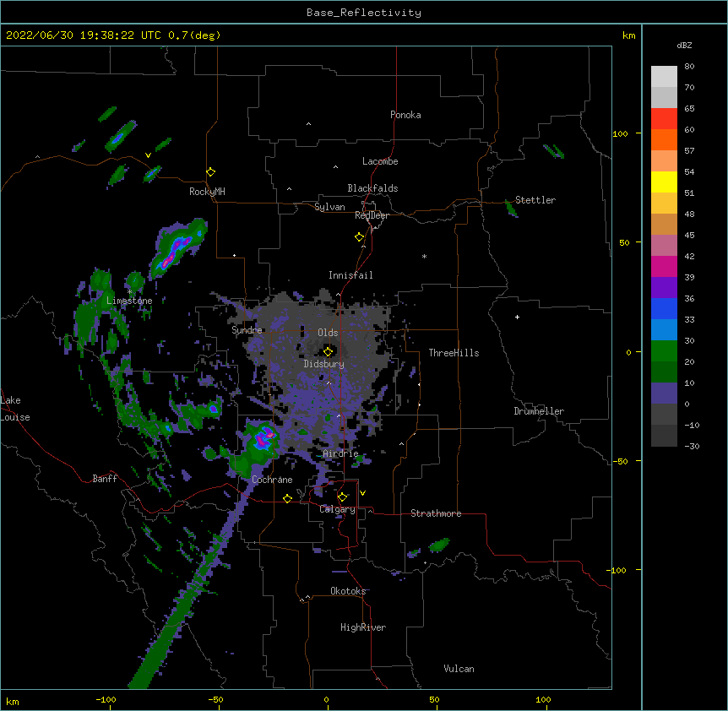Click the white cross marker east of ThreeHills
The height and width of the screenshot is (711, 728).
pyautogui.click(x=517, y=317)
